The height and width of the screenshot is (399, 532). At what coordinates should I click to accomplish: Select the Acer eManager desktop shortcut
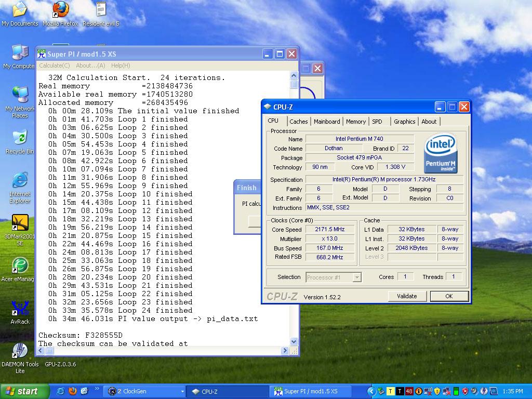tap(19, 270)
